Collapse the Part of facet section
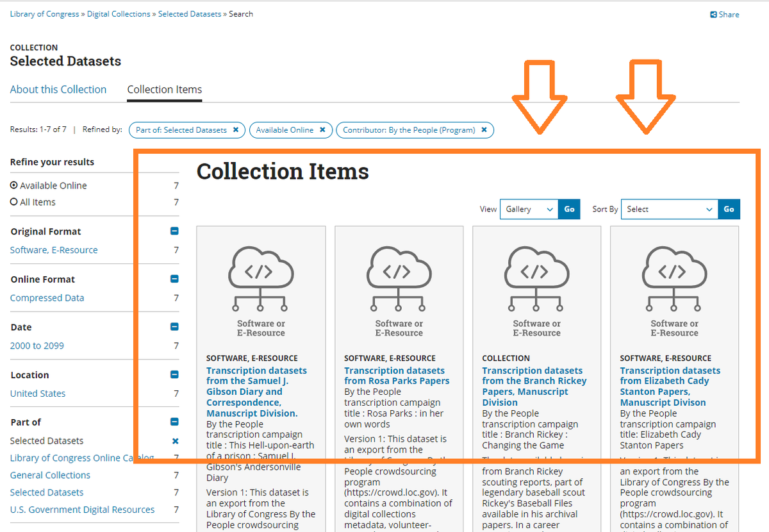The width and height of the screenshot is (769, 532). coord(174,422)
